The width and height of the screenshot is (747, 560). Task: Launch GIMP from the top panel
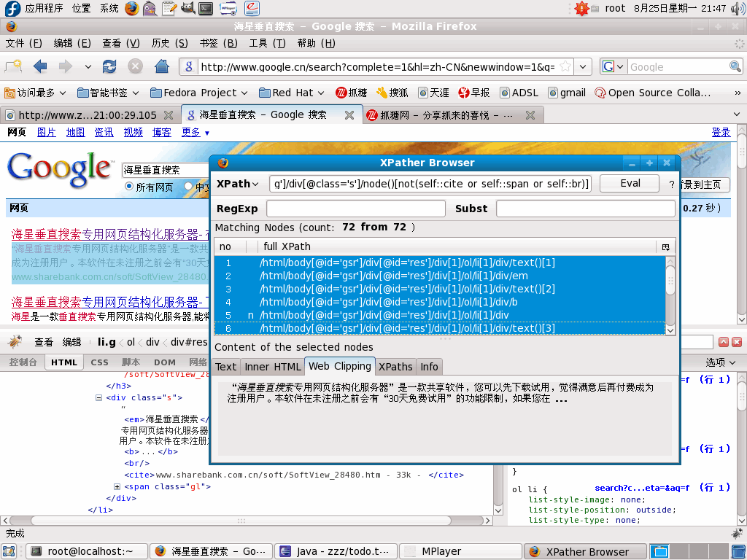tap(187, 8)
